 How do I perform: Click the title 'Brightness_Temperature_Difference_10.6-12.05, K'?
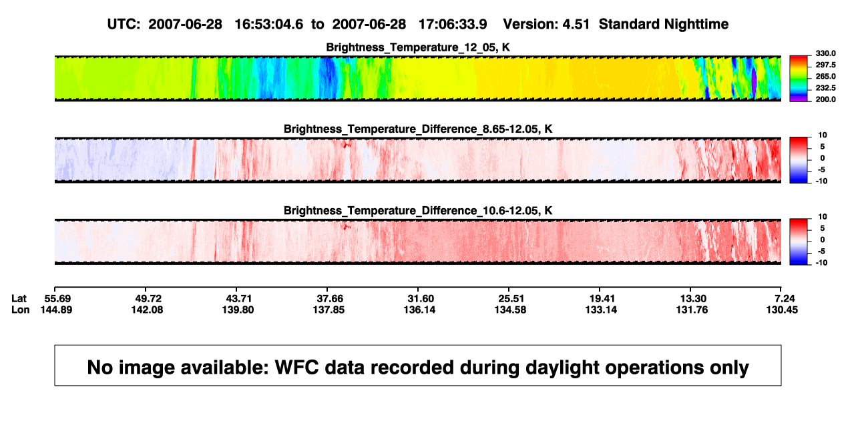pos(418,211)
